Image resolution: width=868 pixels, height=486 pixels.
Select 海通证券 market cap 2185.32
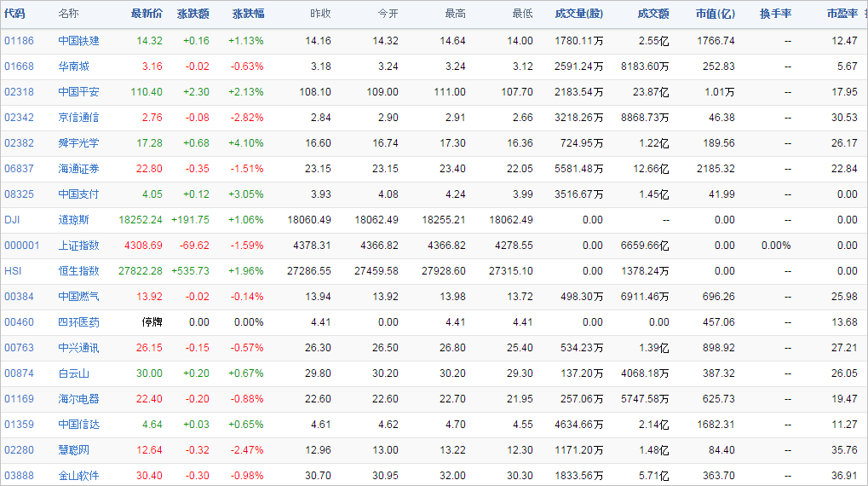(x=716, y=169)
